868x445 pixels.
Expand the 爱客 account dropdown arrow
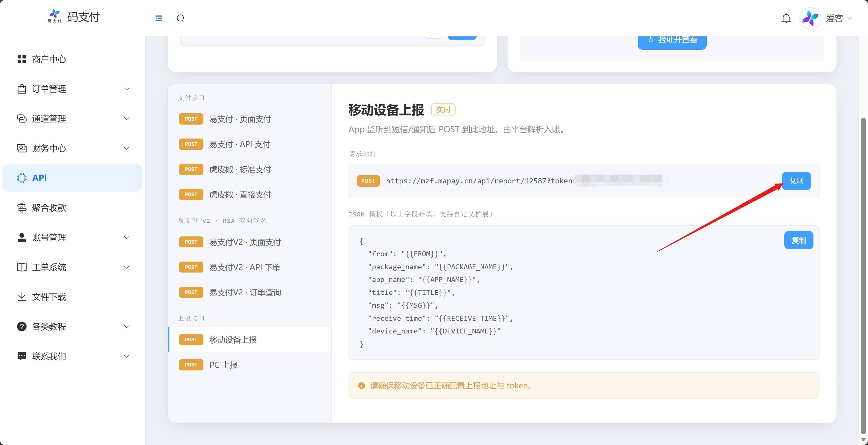849,18
